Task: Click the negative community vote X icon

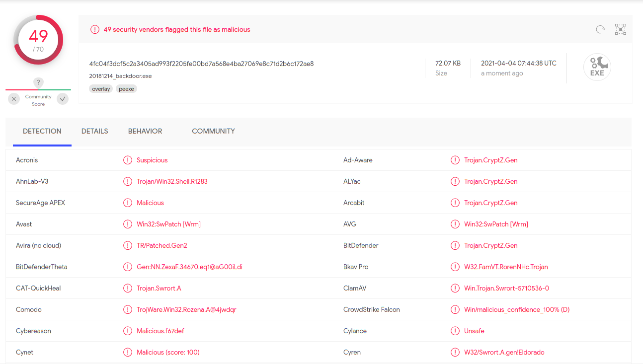Action: coord(14,99)
